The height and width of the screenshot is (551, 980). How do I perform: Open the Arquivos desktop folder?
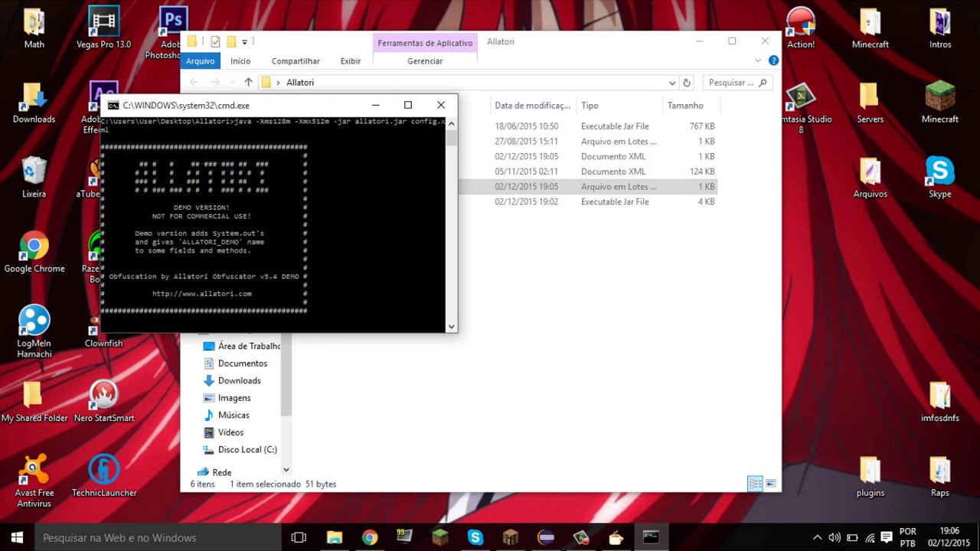pos(871,178)
